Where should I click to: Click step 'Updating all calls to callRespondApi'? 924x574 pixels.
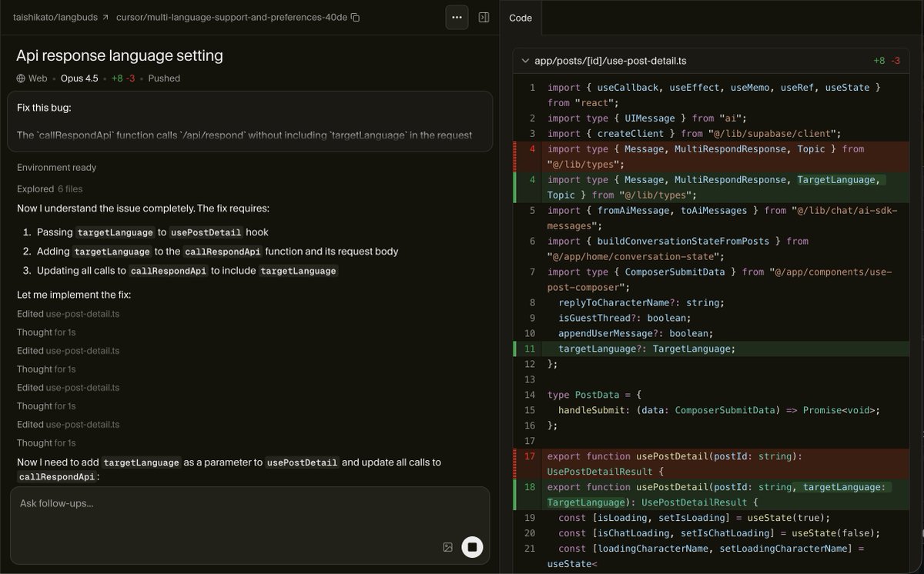tap(186, 271)
